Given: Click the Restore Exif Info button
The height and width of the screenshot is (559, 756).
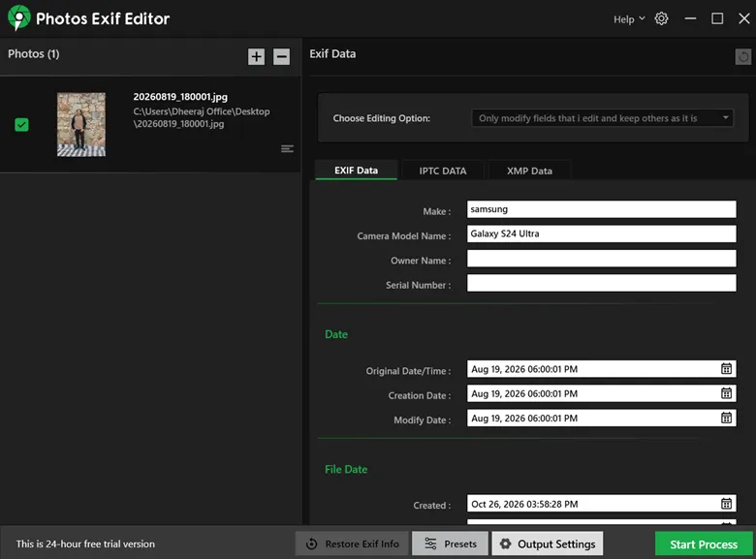Looking at the screenshot, I should [x=352, y=543].
